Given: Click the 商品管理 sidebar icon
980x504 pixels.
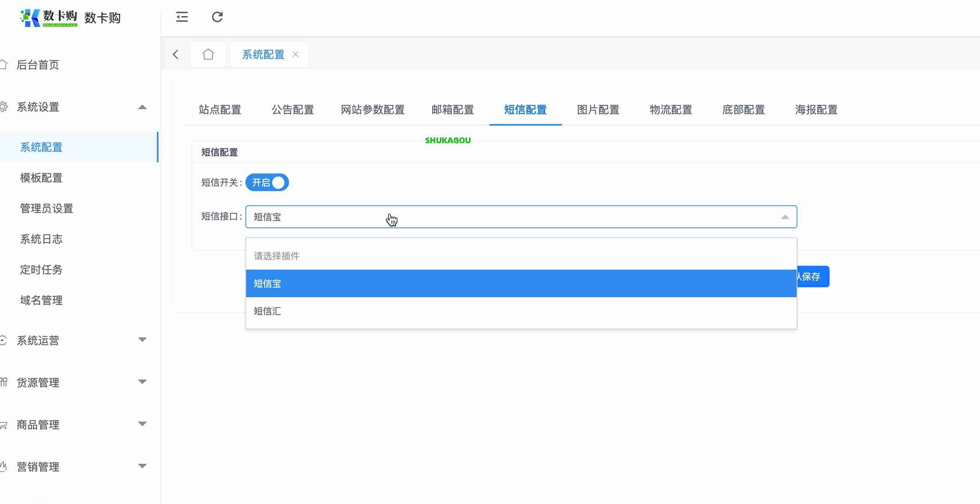Looking at the screenshot, I should click(3, 424).
